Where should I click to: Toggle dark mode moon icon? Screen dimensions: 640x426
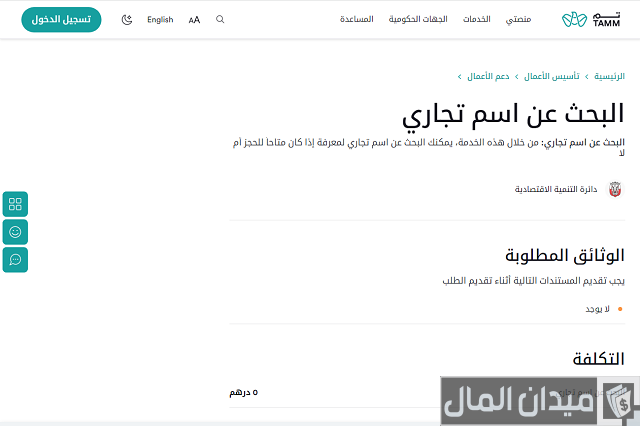click(127, 20)
